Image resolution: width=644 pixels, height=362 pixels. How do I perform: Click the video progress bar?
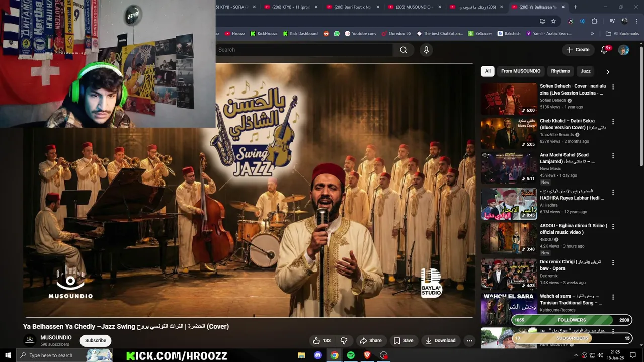pos(248,317)
